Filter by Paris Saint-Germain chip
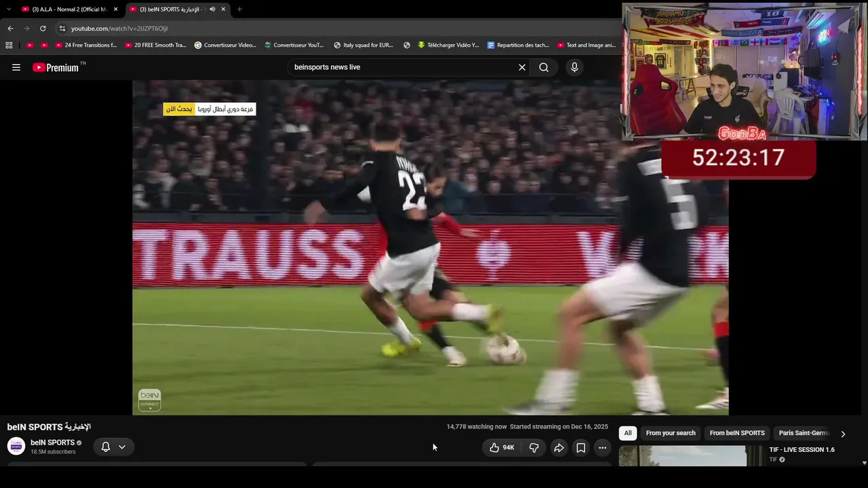The width and height of the screenshot is (868, 488). (804, 433)
